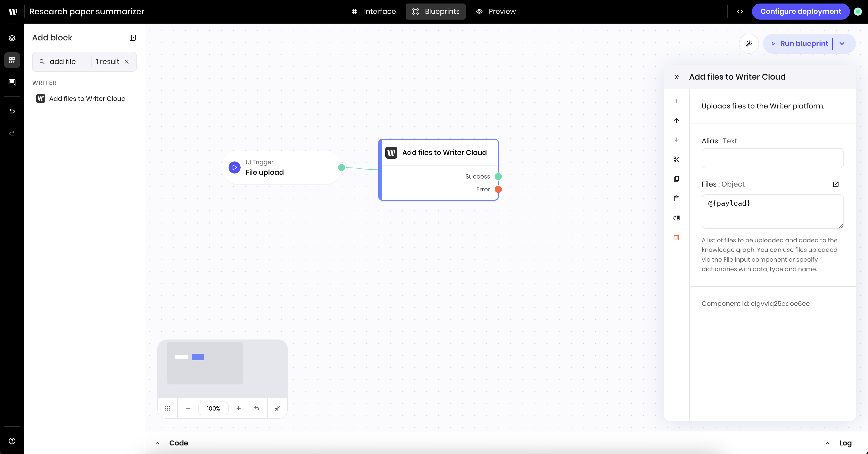Click the Alias text input field
Image resolution: width=868 pixels, height=454 pixels.
pyautogui.click(x=772, y=158)
